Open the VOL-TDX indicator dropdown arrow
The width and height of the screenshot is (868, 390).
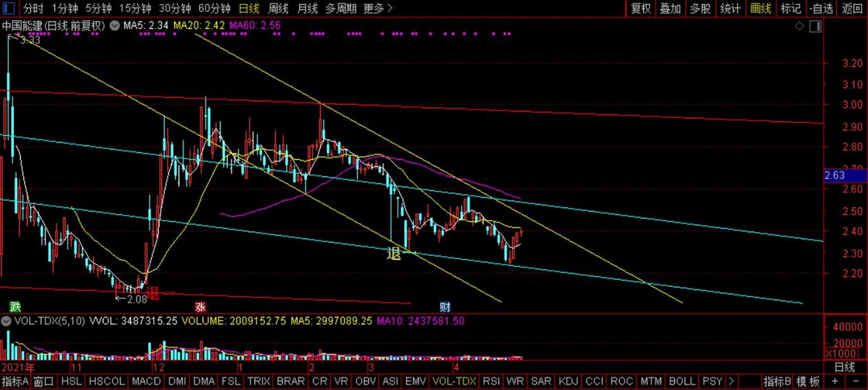(6, 321)
